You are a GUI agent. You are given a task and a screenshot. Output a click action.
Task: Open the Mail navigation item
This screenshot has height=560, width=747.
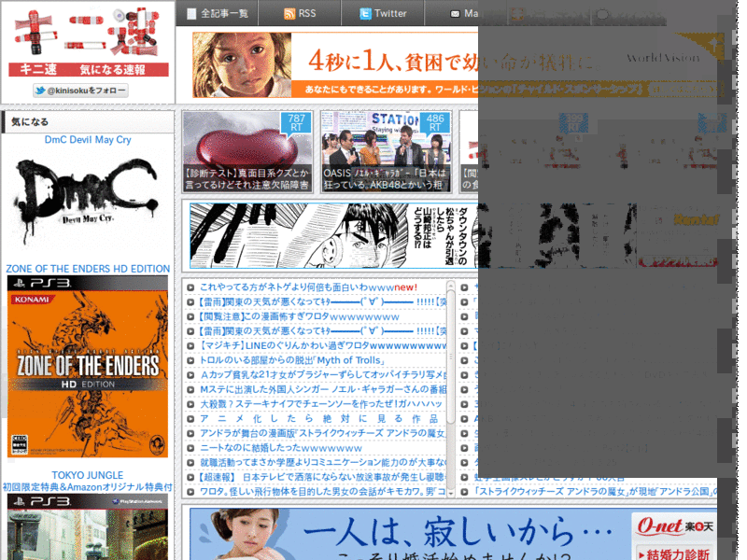tap(464, 13)
